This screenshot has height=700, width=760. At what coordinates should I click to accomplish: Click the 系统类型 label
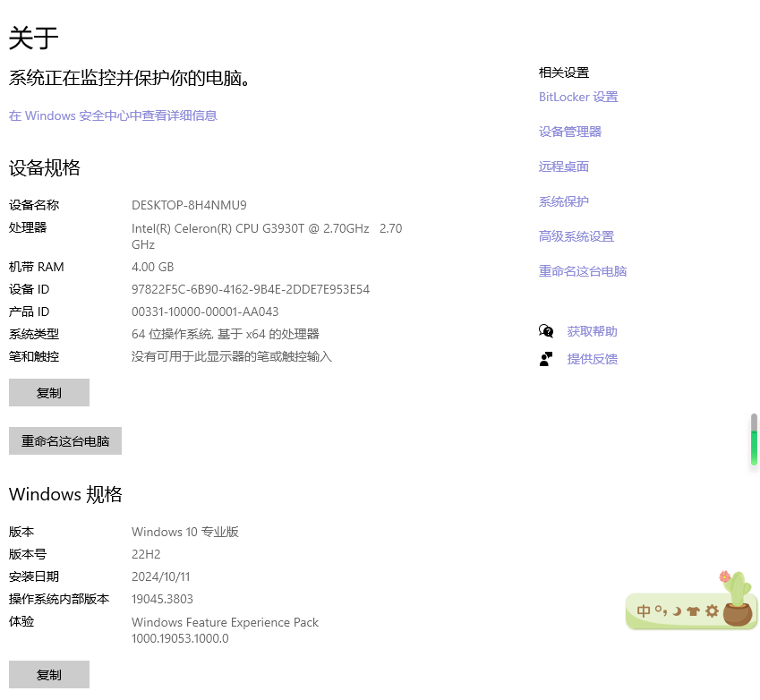click(x=34, y=334)
